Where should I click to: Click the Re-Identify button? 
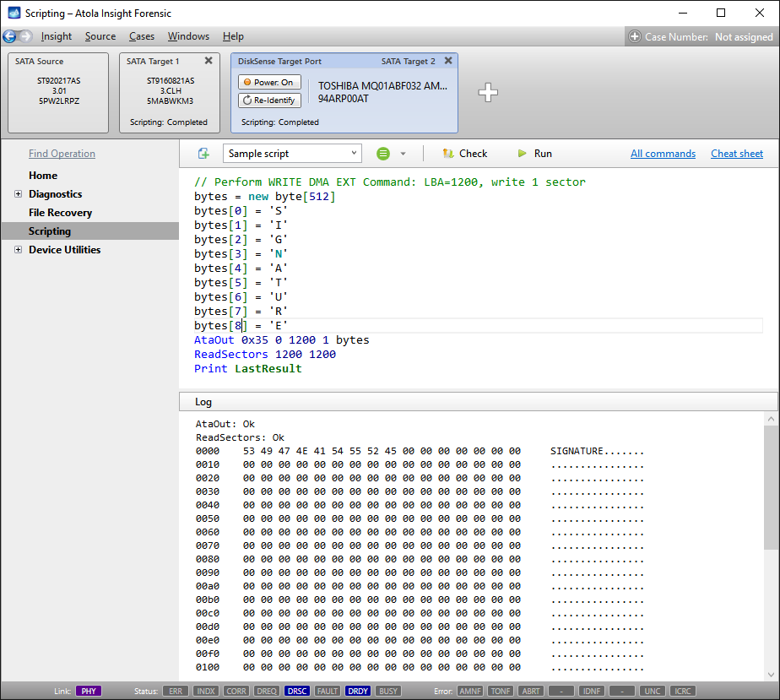[269, 100]
